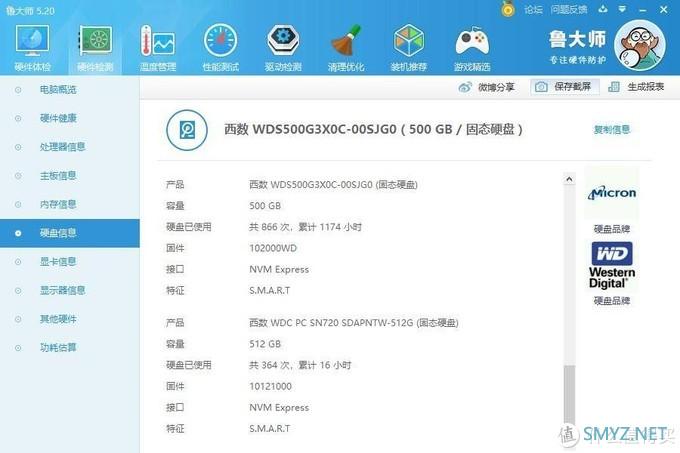Open 装机推荐 cube icon
680x453 pixels.
(409, 48)
